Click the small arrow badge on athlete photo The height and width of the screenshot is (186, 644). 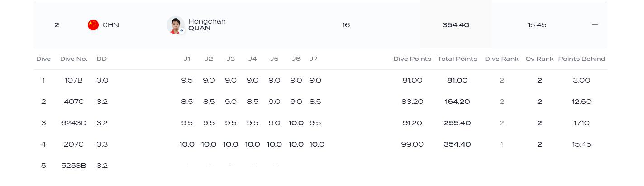coord(181,31)
